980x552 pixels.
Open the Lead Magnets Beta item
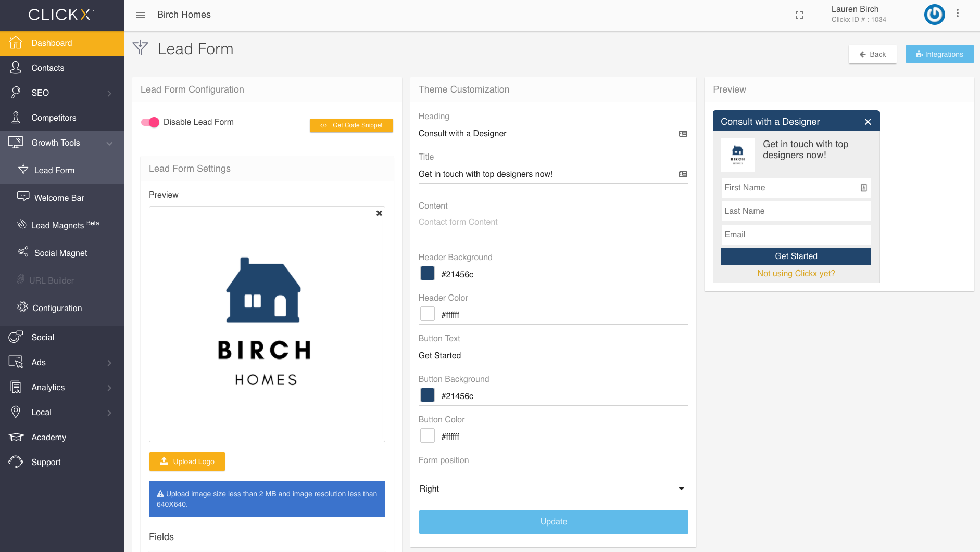62,225
